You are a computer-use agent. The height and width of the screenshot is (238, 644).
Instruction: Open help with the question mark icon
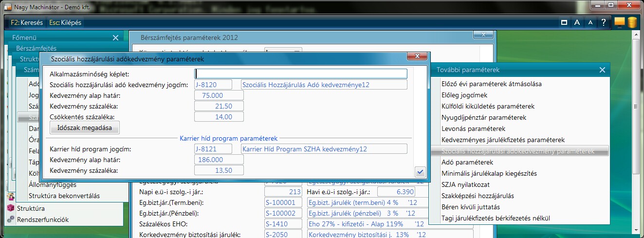pyautogui.click(x=603, y=22)
